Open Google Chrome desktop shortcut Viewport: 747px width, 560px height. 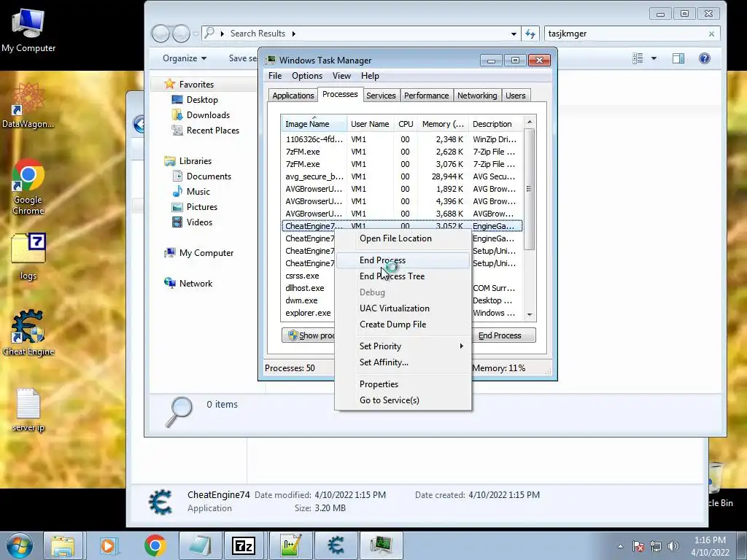[28, 187]
